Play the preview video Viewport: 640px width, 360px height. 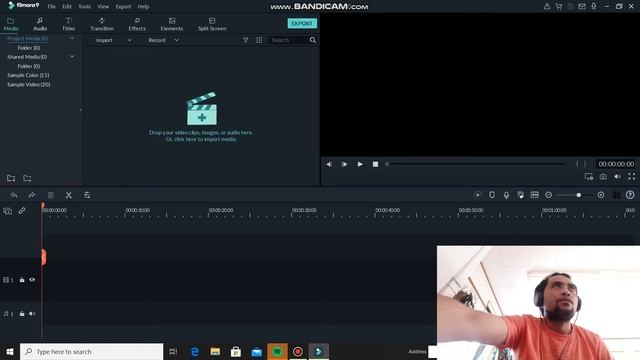click(360, 164)
